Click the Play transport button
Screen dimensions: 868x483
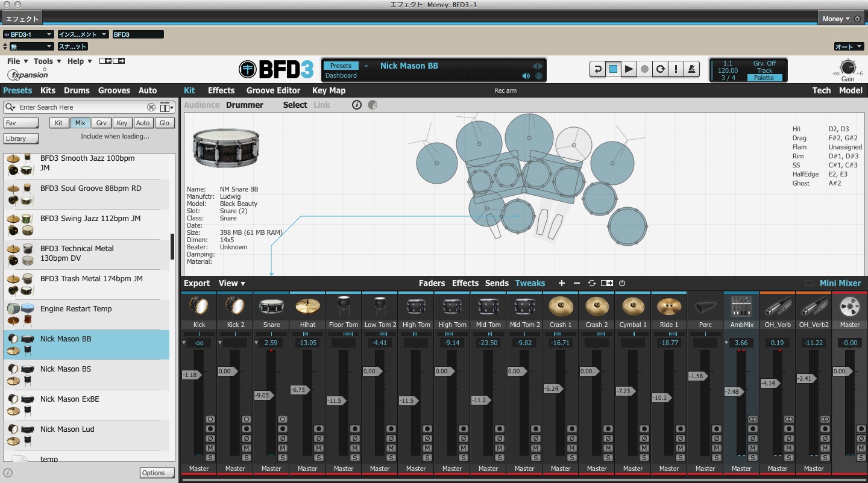629,69
